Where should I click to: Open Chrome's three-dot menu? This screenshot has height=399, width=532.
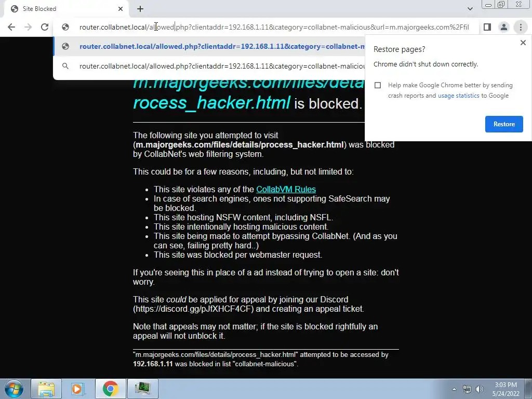[x=521, y=27]
